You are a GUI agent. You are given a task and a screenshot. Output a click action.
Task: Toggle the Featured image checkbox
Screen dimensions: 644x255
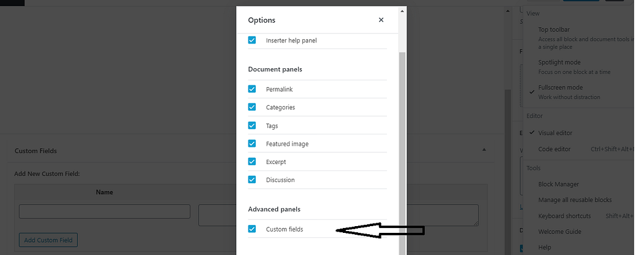[x=252, y=144]
